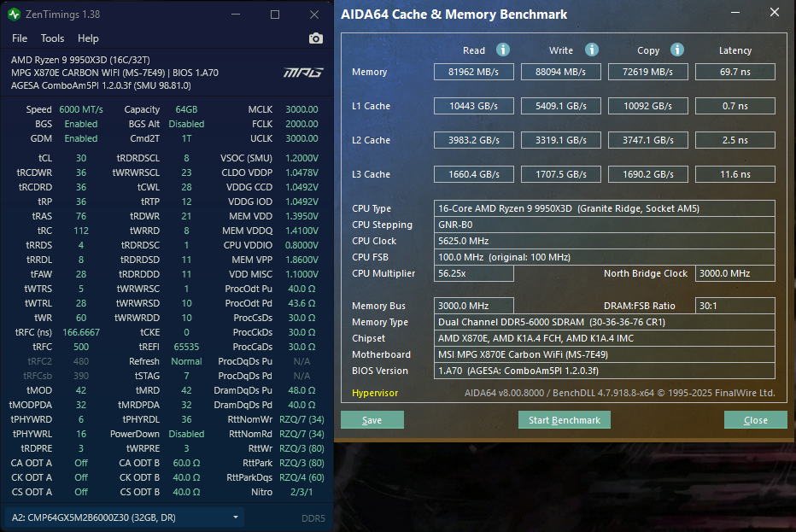Close the ZenTimings window

(314, 15)
